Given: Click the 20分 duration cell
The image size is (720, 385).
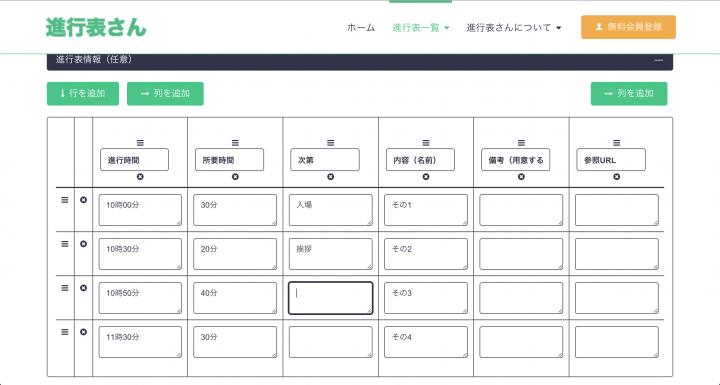Looking at the screenshot, I should [235, 254].
